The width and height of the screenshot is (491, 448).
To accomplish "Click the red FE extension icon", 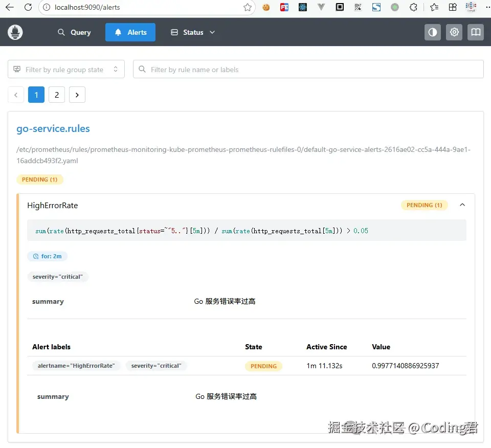I will pyautogui.click(x=284, y=7).
